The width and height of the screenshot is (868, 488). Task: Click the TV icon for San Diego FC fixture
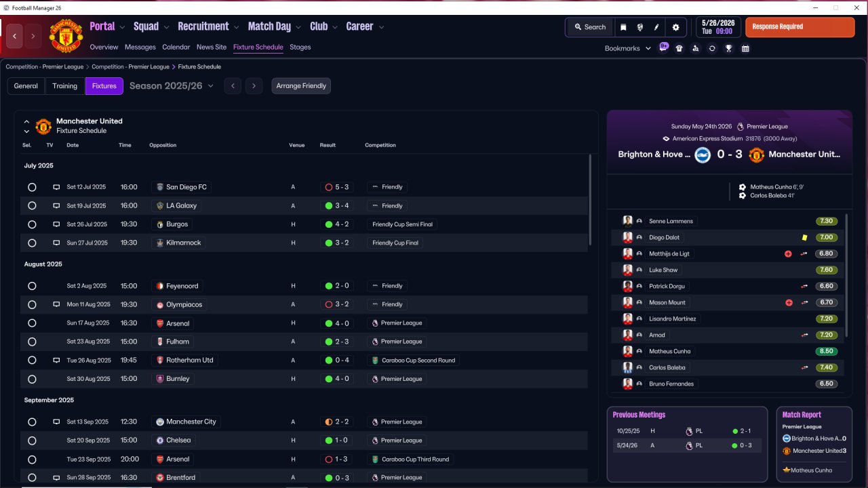pyautogui.click(x=56, y=187)
